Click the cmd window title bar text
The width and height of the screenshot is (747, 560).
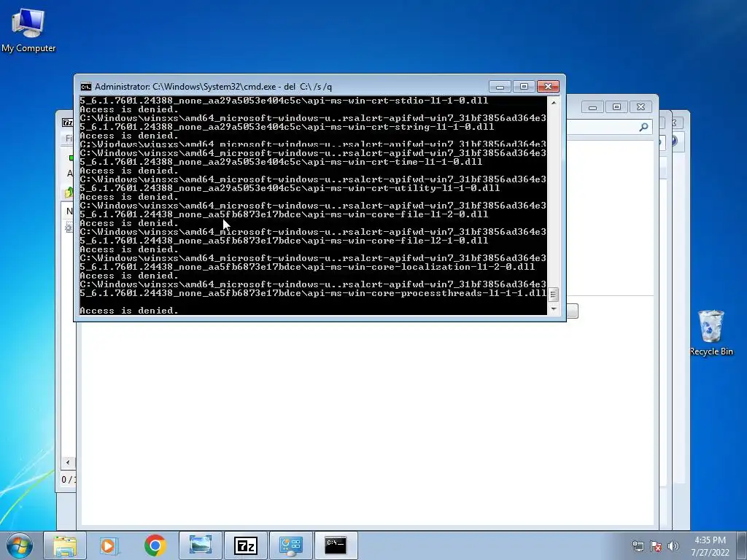(x=214, y=87)
